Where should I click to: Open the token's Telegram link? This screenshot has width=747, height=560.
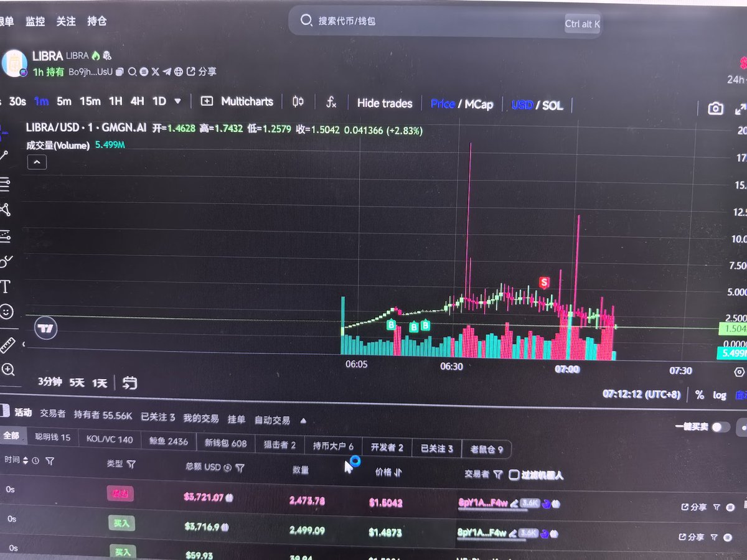coord(167,72)
